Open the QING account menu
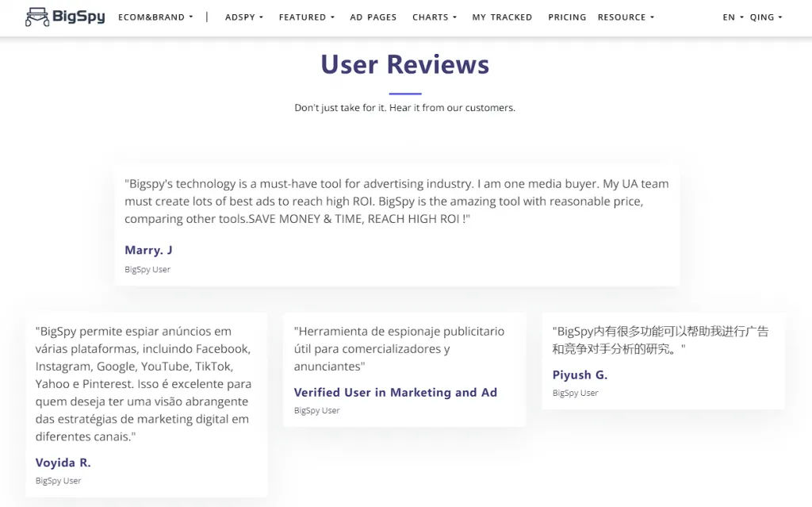Screen dimensions: 812x507 765,17
